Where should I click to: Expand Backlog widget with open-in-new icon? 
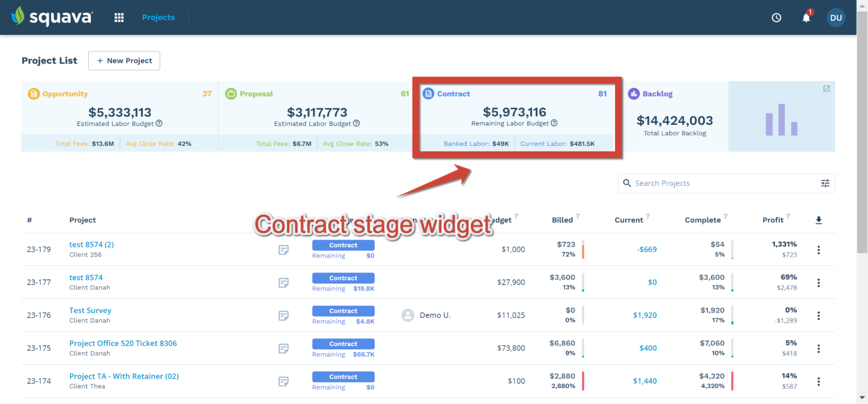click(827, 89)
